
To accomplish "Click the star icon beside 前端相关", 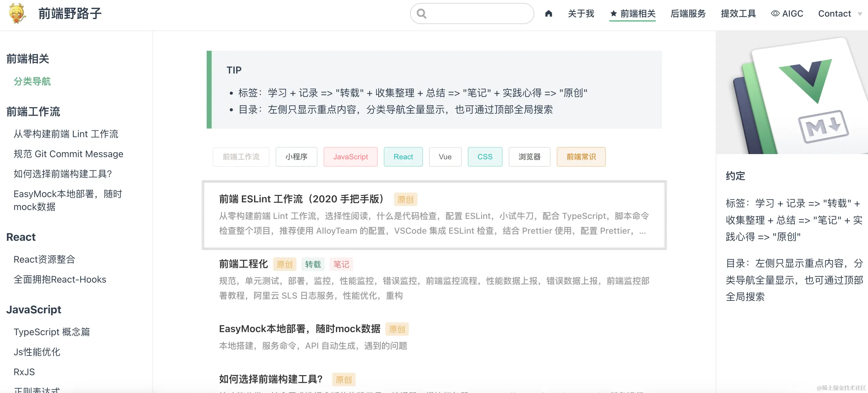I will pyautogui.click(x=614, y=14).
